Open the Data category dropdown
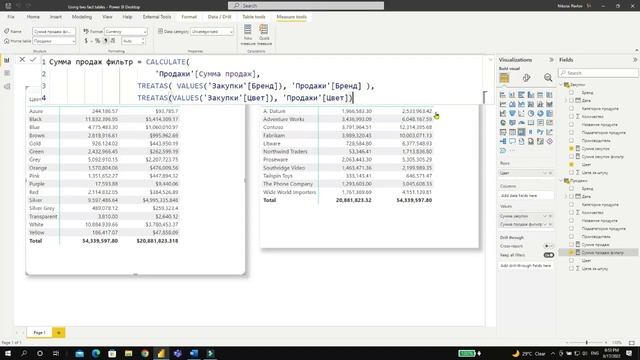Viewport: 640px width, 360px height. point(212,31)
